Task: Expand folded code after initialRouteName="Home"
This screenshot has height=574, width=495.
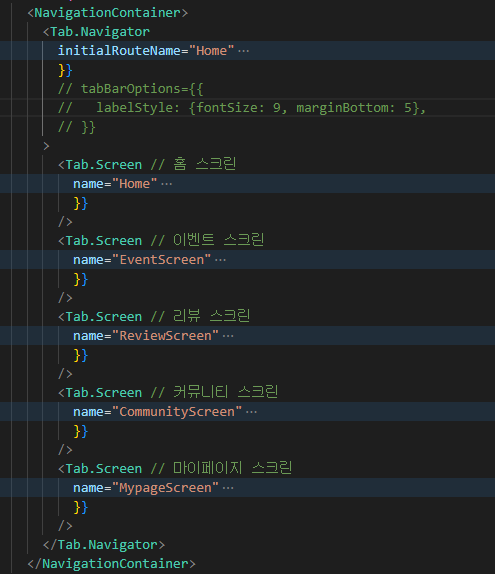Action: [x=243, y=51]
